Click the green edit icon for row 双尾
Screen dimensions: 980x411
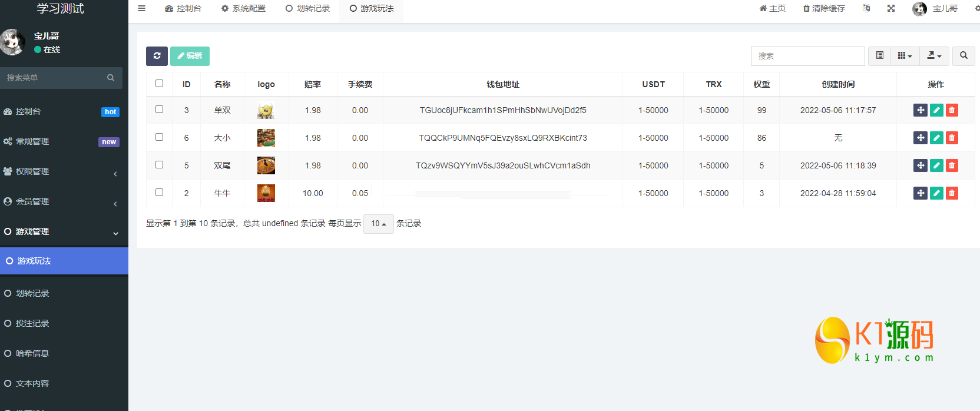tap(936, 165)
